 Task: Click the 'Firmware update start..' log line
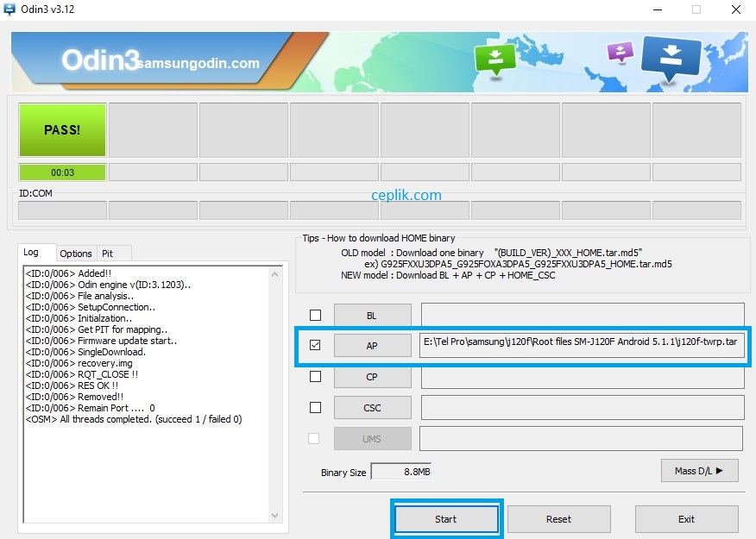[x=101, y=341]
